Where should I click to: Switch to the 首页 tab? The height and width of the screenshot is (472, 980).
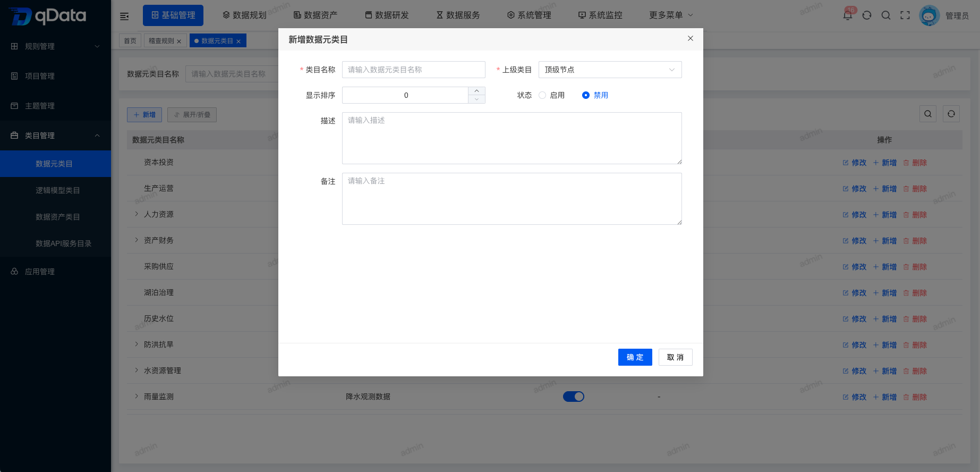[x=130, y=41]
